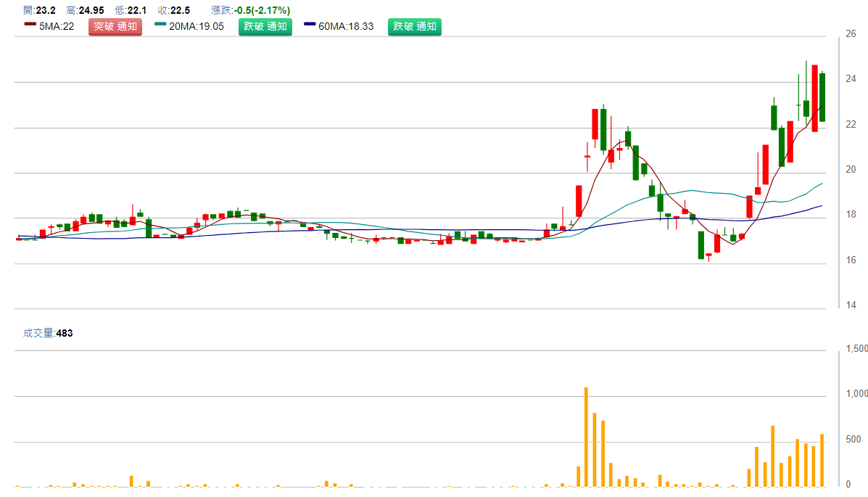The image size is (868, 497).
Task: Click the teal 20MA legend swatch
Action: point(160,25)
